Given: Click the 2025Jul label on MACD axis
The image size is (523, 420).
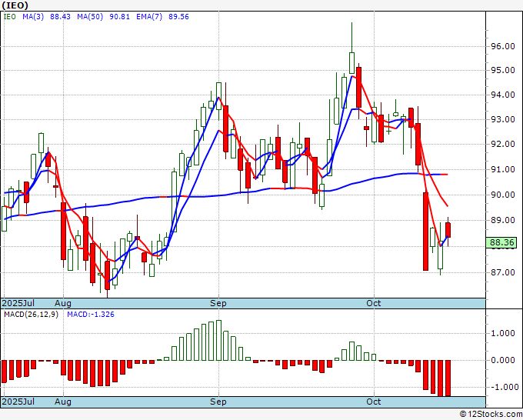Looking at the screenshot, I should click(x=18, y=402).
